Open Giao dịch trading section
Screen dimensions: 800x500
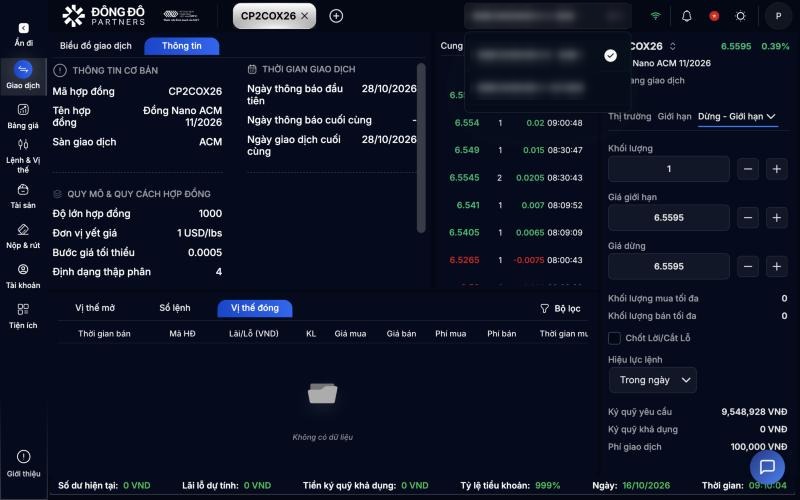(x=23, y=76)
